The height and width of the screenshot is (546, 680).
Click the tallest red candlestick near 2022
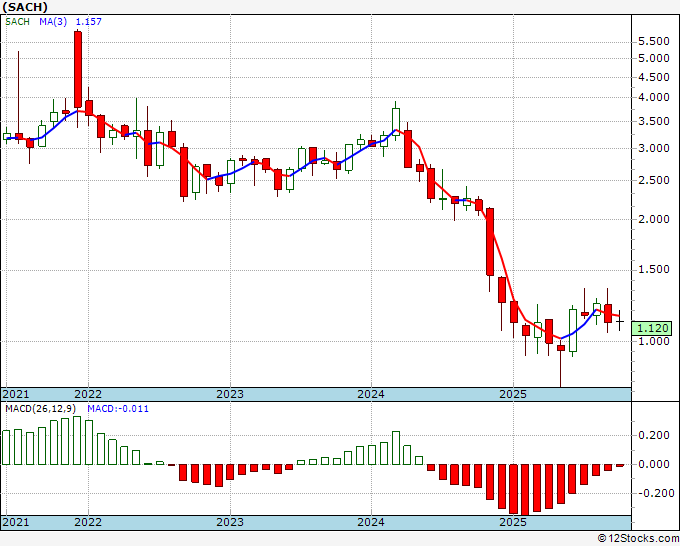point(78,69)
